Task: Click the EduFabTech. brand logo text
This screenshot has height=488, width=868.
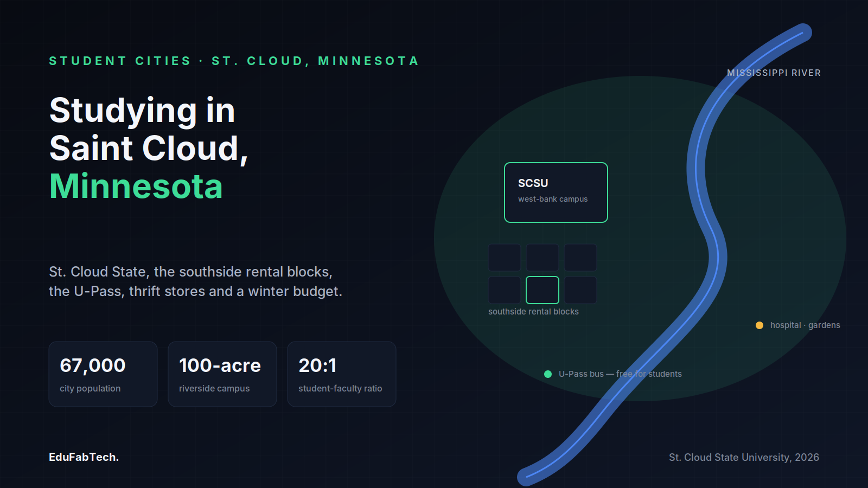Action: point(84,457)
